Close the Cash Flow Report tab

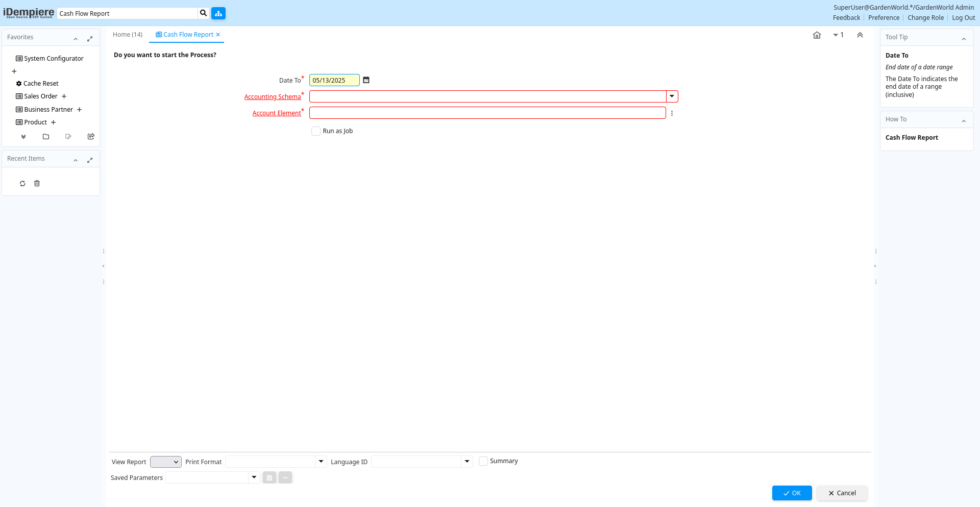click(x=218, y=35)
